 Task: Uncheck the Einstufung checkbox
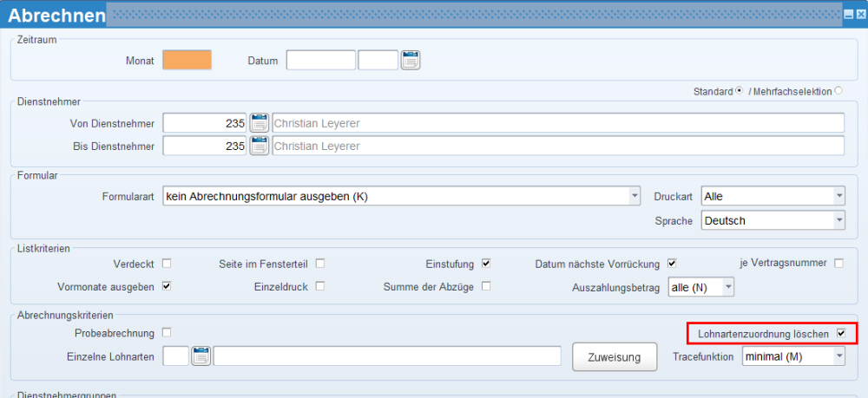tap(486, 264)
